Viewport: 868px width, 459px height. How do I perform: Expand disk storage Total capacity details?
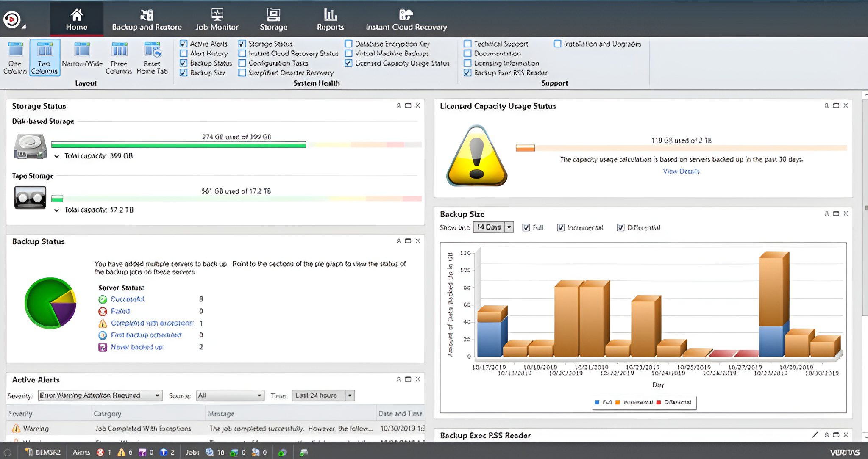click(56, 156)
